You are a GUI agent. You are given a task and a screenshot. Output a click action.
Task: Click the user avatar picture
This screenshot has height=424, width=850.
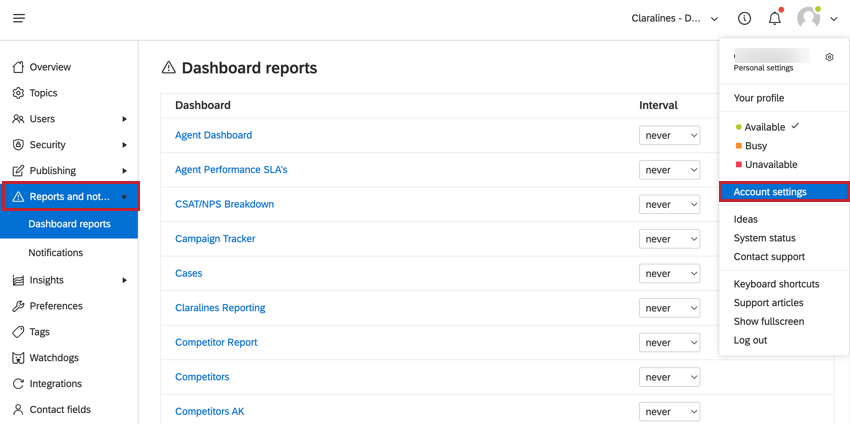click(808, 18)
